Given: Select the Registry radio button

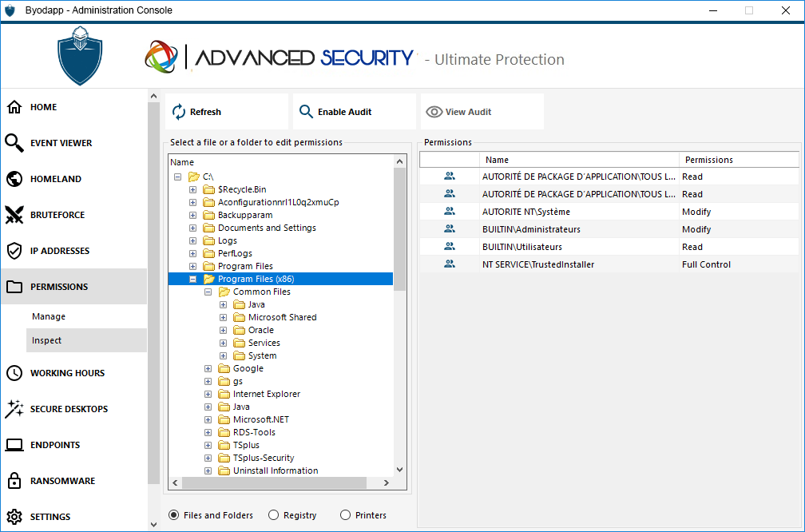Looking at the screenshot, I should 274,514.
